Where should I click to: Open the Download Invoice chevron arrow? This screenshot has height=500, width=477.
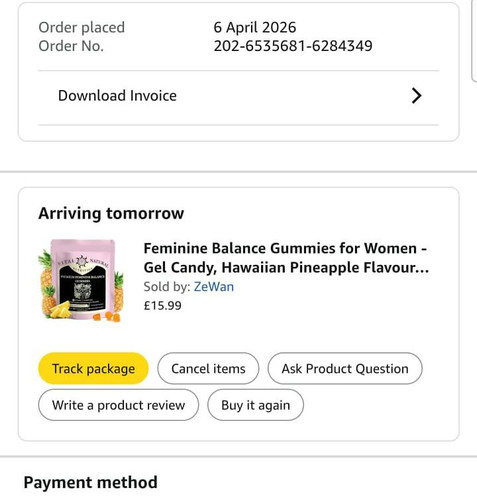click(416, 96)
